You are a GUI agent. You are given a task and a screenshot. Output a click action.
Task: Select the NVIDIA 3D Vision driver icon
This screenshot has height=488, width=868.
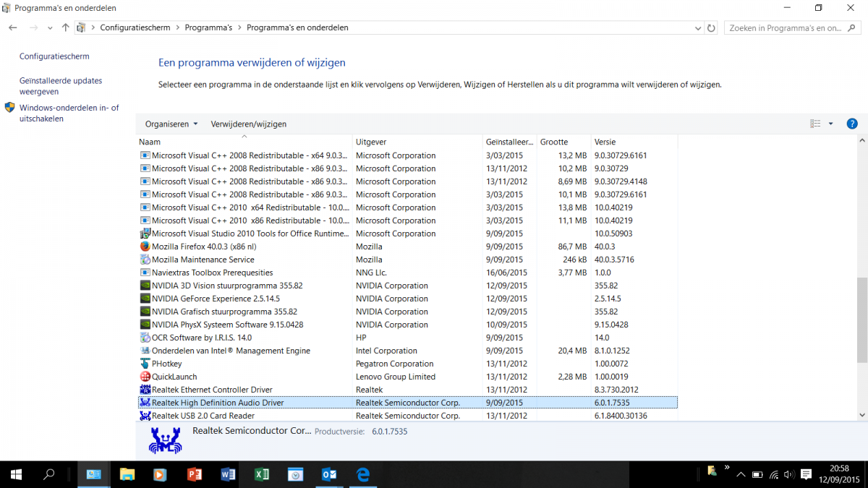[145, 286]
